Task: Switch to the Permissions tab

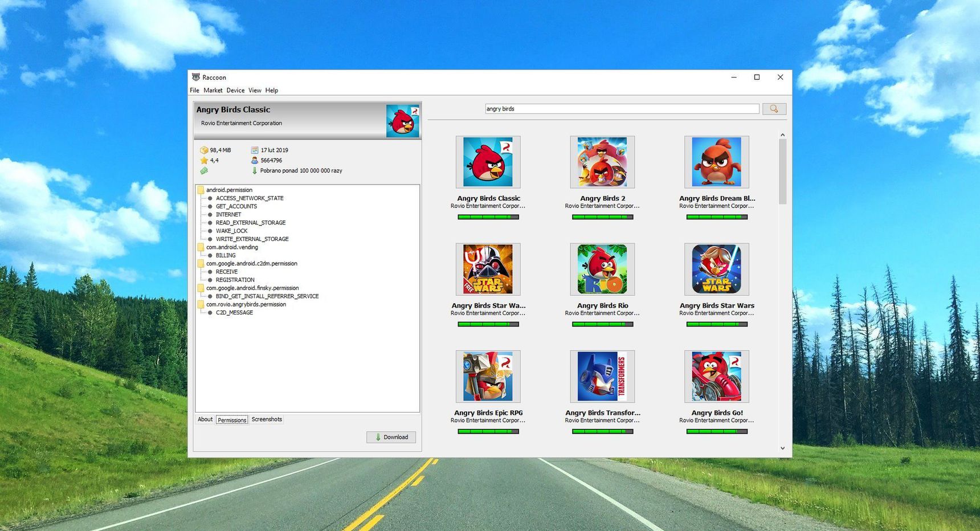Action: pos(232,420)
